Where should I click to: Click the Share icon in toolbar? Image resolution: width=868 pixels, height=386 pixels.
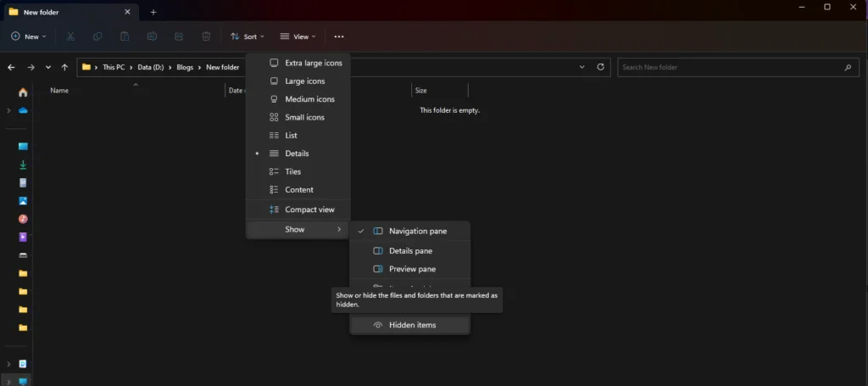[x=179, y=36]
